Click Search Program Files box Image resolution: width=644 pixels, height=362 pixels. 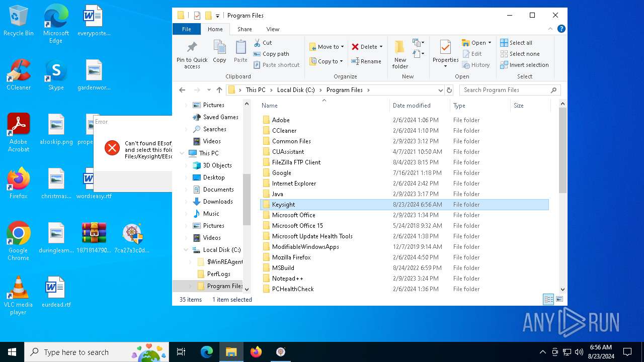[x=510, y=90]
